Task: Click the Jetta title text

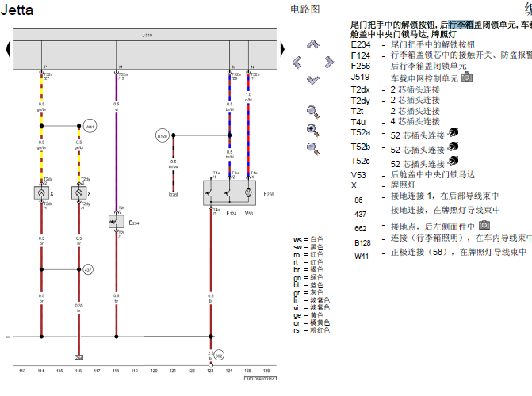Action: 17,10
